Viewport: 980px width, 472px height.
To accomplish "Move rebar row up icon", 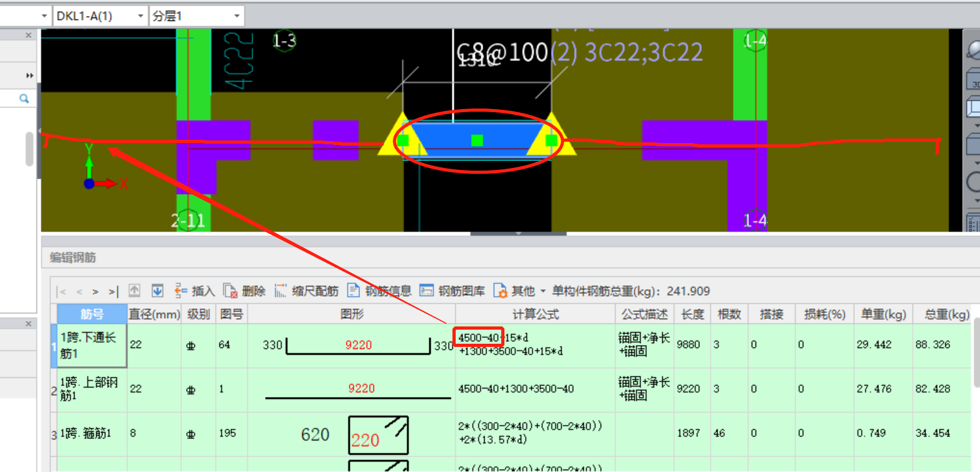I will click(135, 291).
